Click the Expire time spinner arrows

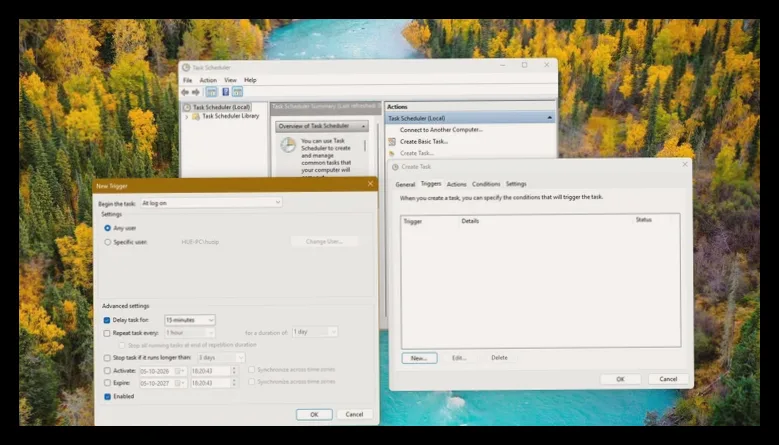click(234, 383)
